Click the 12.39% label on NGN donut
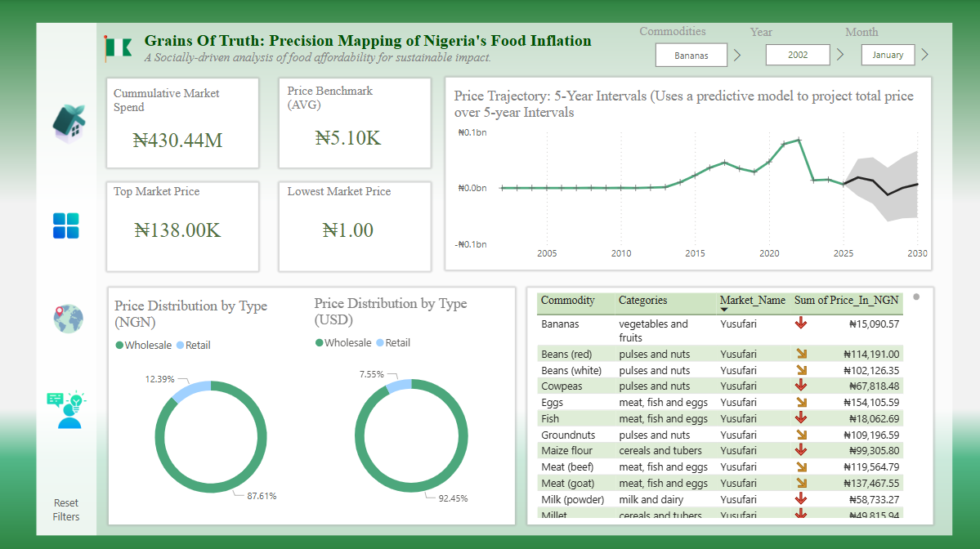The image size is (980, 549). [159, 379]
